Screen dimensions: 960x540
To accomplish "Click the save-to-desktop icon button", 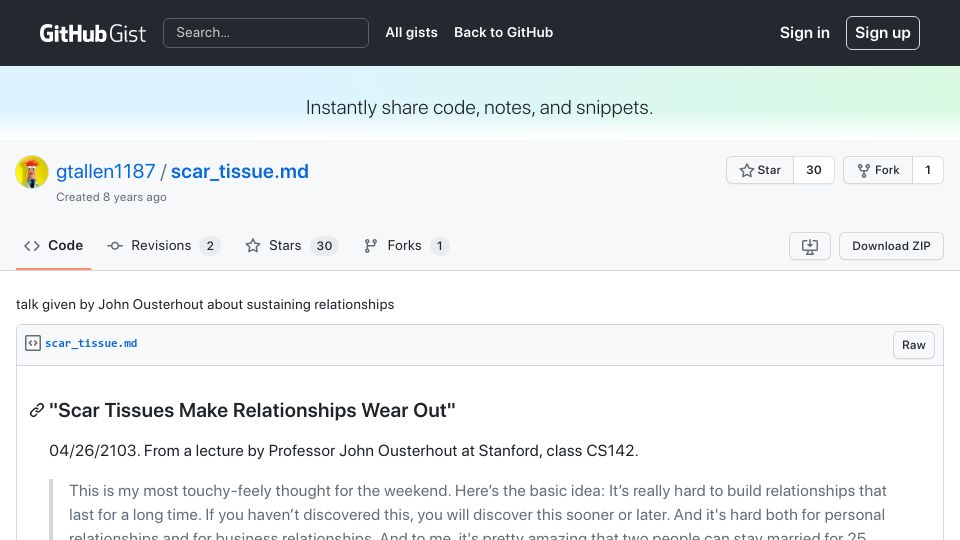I will click(x=809, y=246).
